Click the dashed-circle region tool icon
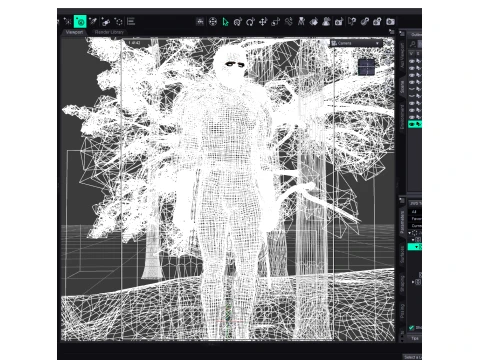This screenshot has height=360, width=480. (x=118, y=22)
